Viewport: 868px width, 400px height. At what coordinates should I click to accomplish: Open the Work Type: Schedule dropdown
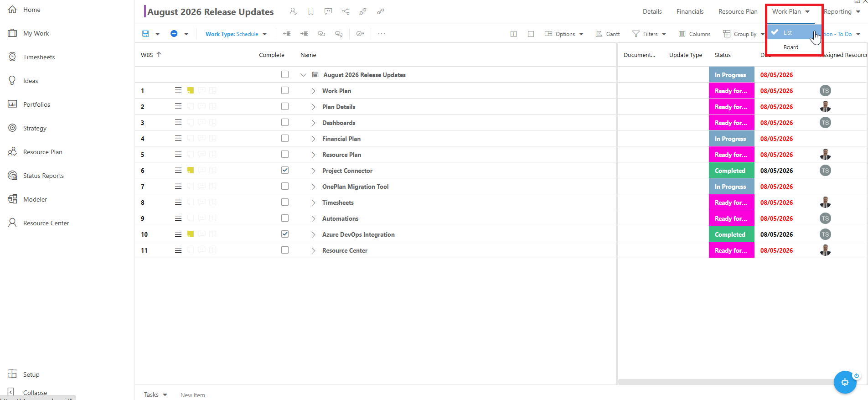236,34
